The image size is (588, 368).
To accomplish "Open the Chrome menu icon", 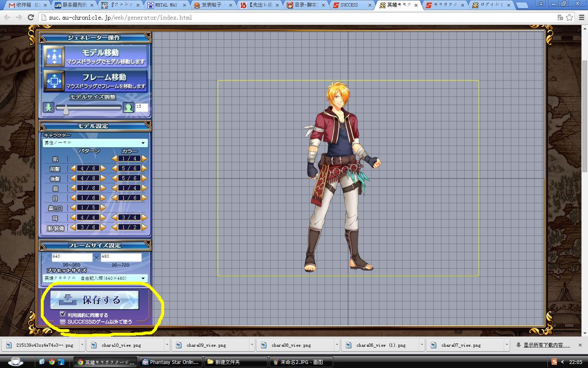I will coord(581,18).
